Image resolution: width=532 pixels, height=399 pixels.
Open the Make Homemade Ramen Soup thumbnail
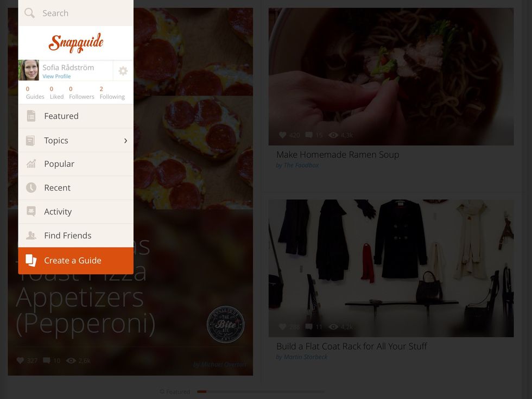coord(391,77)
